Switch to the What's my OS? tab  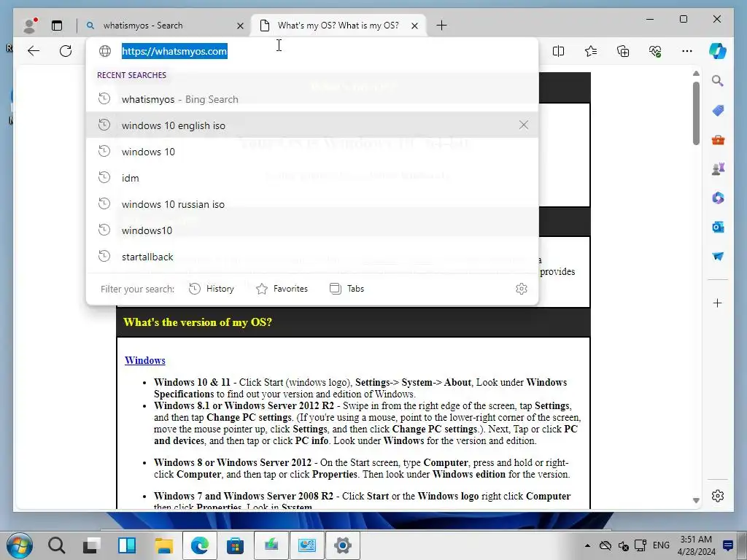click(x=338, y=26)
